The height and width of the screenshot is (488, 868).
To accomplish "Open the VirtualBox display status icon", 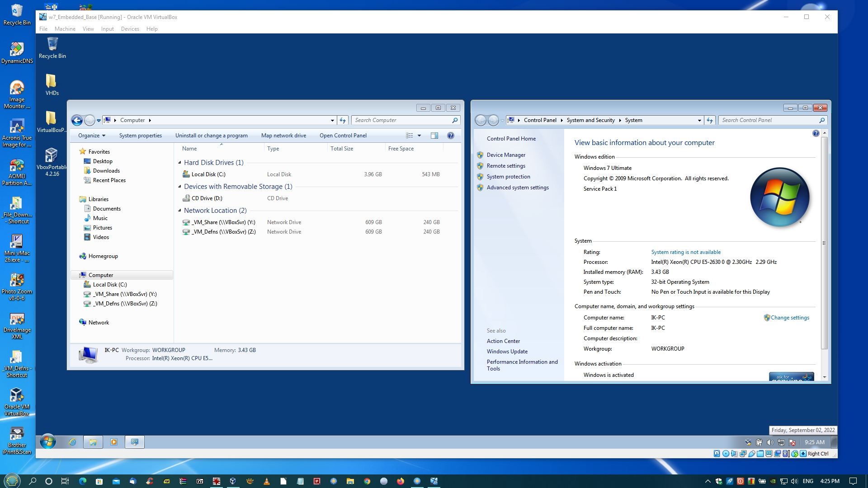I will tap(769, 454).
